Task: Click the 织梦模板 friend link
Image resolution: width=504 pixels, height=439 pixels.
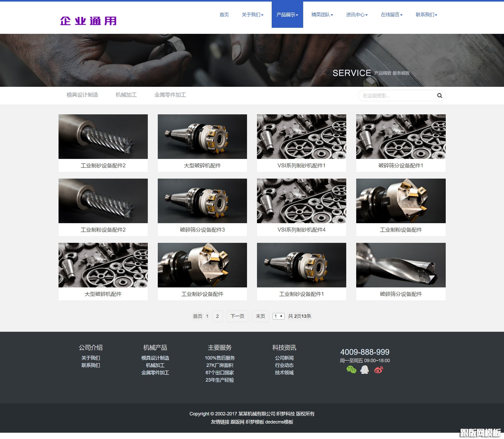Action: tap(255, 422)
